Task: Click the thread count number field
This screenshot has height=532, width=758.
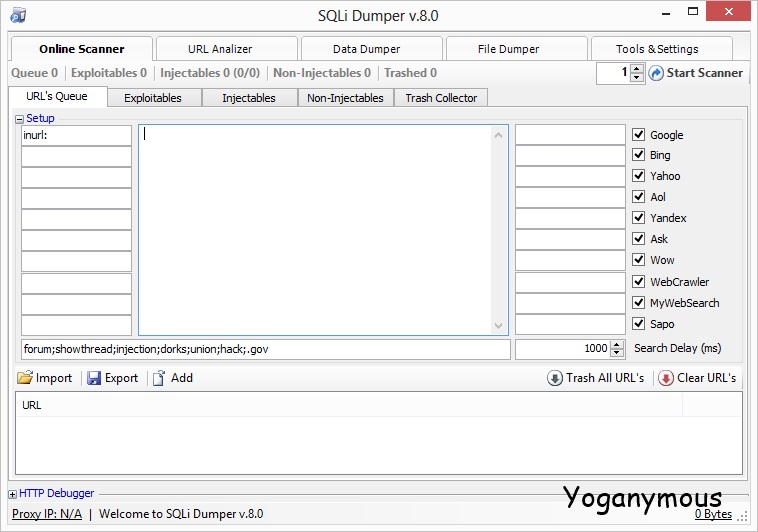Action: 614,73
